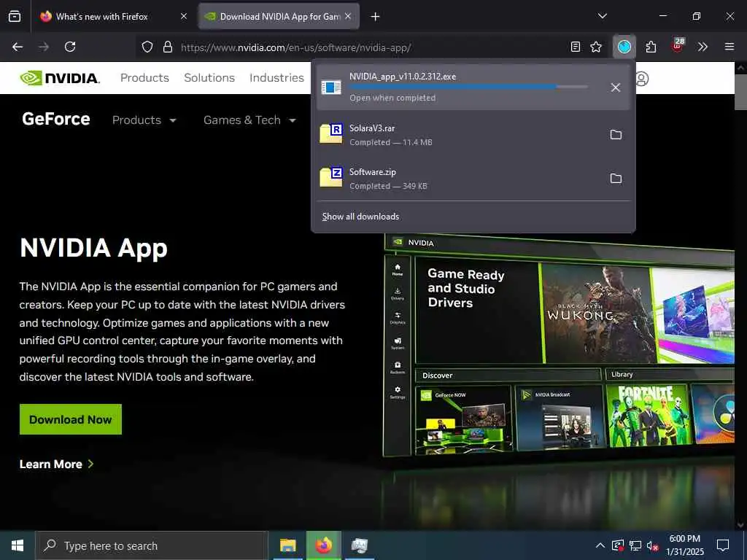Click the green Download Now button
This screenshot has width=747, height=560.
71,419
